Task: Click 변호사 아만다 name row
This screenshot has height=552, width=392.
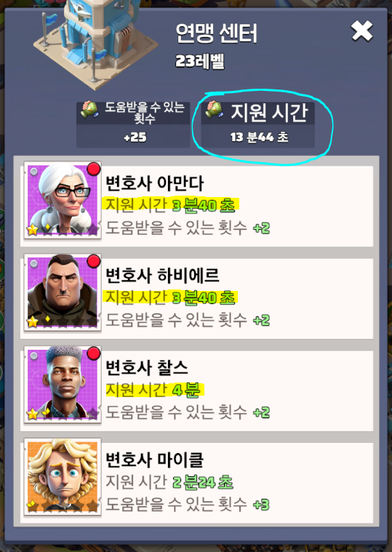Action: coord(155,183)
